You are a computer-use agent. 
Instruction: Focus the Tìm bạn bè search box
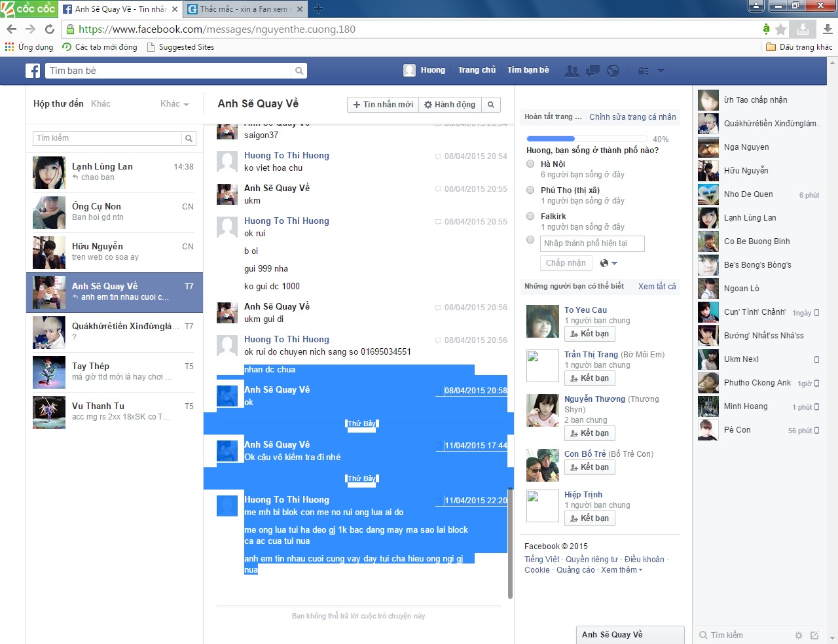click(x=168, y=71)
